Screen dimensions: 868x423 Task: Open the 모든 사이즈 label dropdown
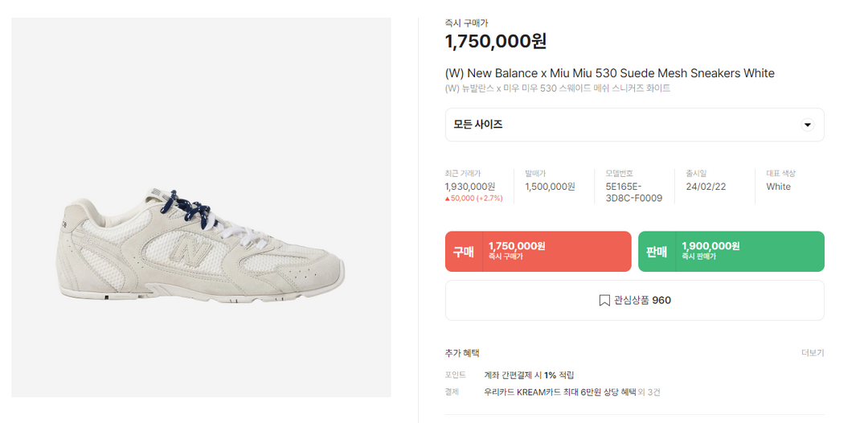tap(478, 125)
